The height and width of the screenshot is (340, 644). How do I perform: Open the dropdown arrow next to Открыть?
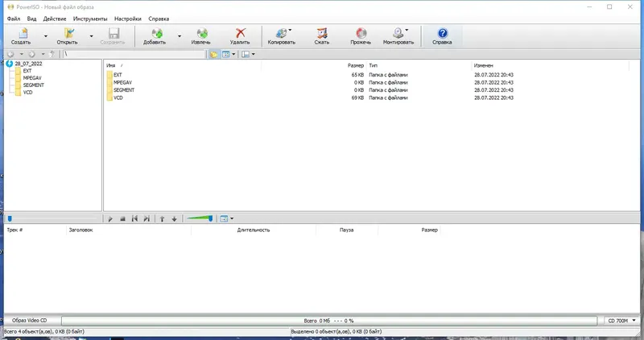tap(91, 36)
